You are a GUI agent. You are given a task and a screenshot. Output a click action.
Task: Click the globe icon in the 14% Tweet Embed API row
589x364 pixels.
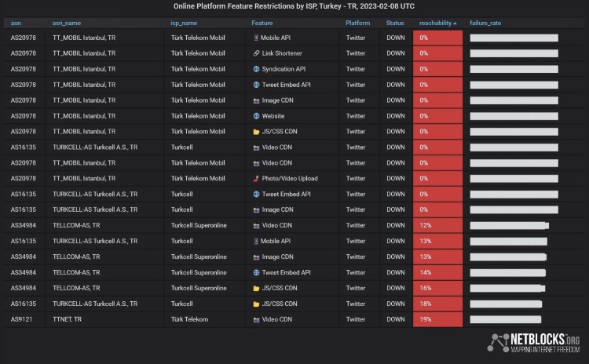coord(257,272)
